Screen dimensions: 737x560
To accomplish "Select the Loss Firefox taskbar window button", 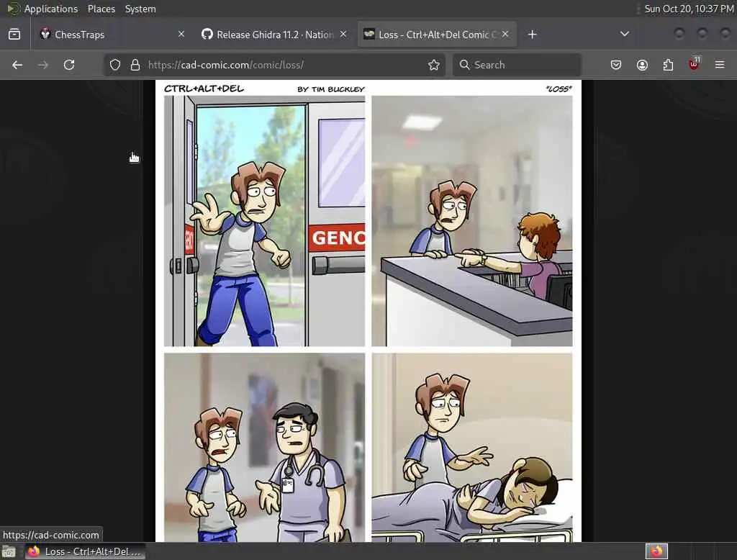I will tap(85, 551).
